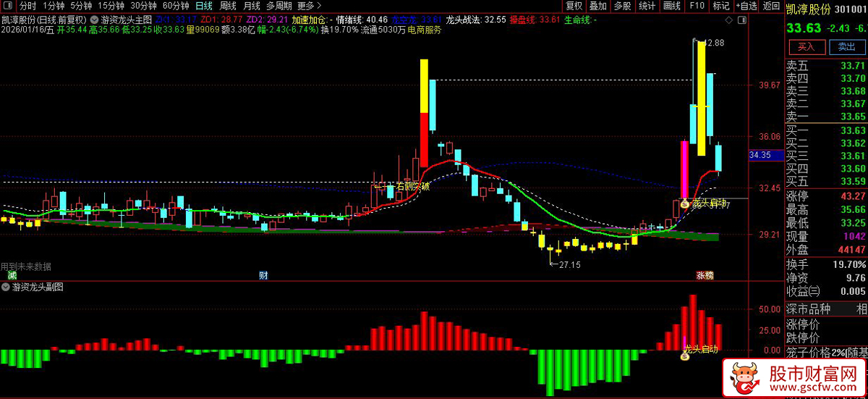Select the 30分钟 period tab
Image resolution: width=868 pixels, height=399 pixels.
[x=143, y=6]
